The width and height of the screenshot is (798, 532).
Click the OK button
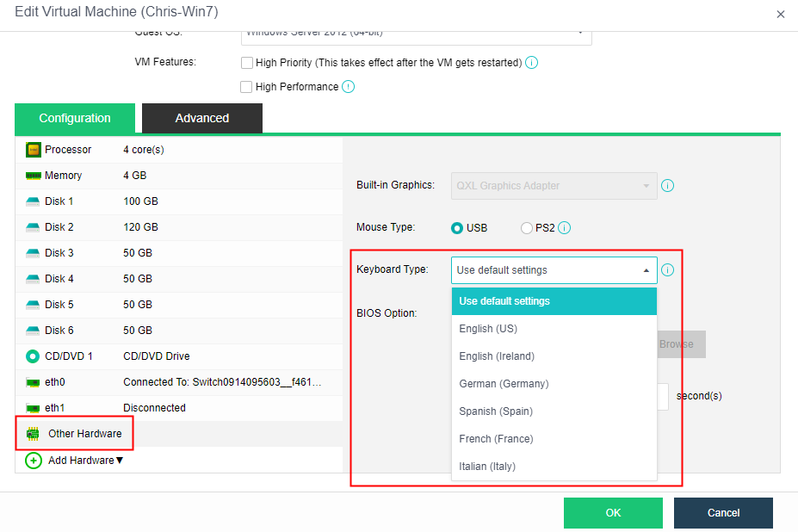pos(613,512)
